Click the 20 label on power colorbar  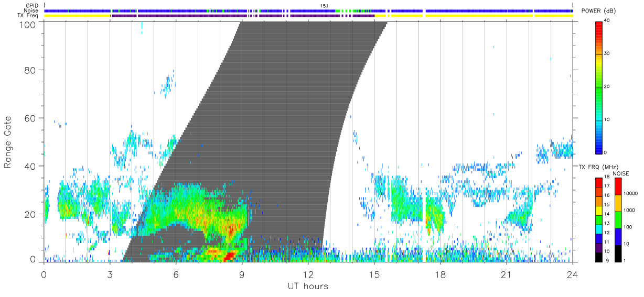[607, 87]
